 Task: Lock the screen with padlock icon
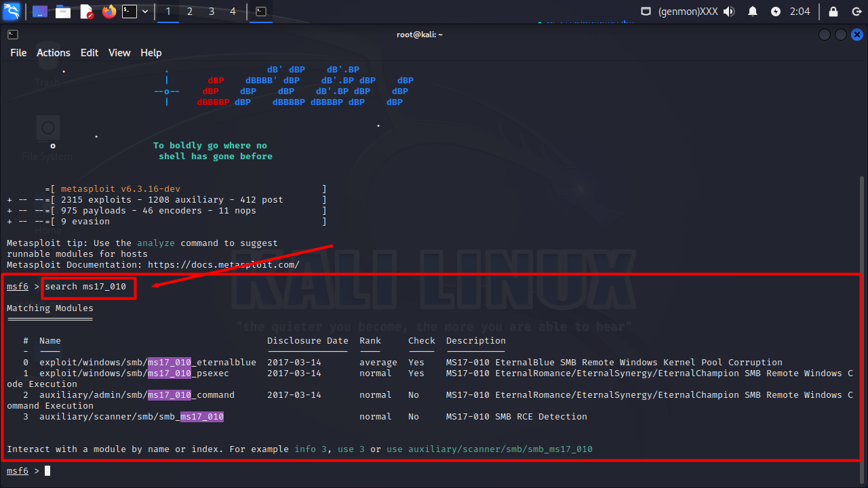tap(834, 12)
